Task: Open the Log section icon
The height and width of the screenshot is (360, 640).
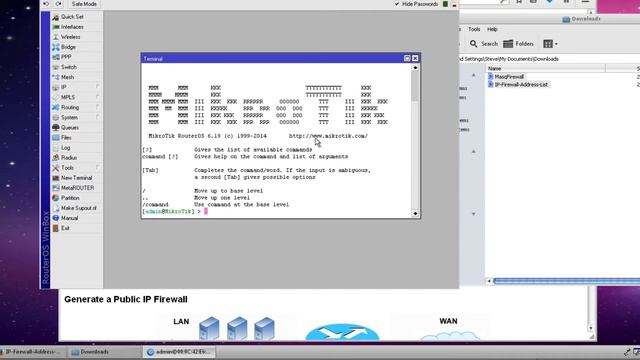Action: (56, 148)
